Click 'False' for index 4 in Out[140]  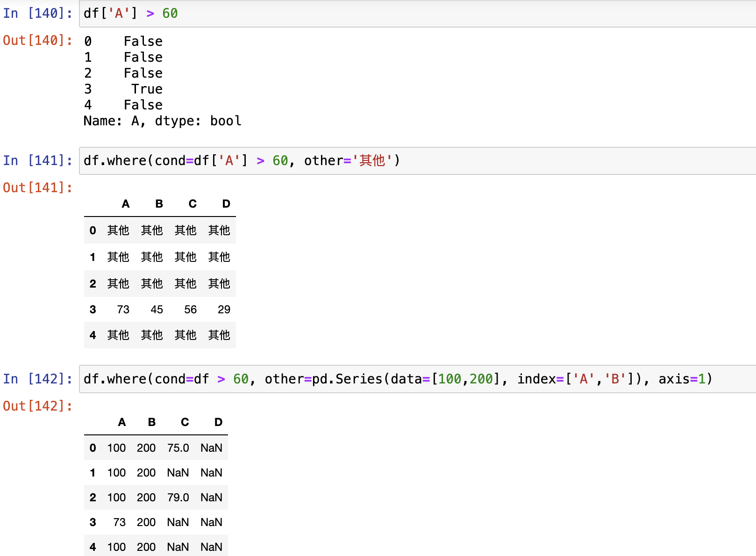coord(143,105)
